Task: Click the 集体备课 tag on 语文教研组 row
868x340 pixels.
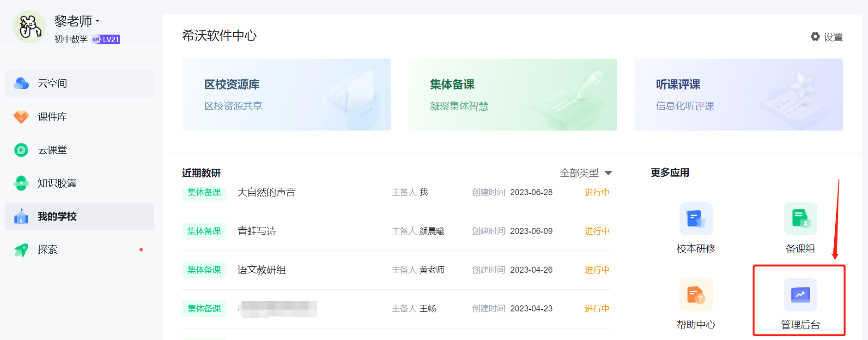Action: pyautogui.click(x=204, y=270)
